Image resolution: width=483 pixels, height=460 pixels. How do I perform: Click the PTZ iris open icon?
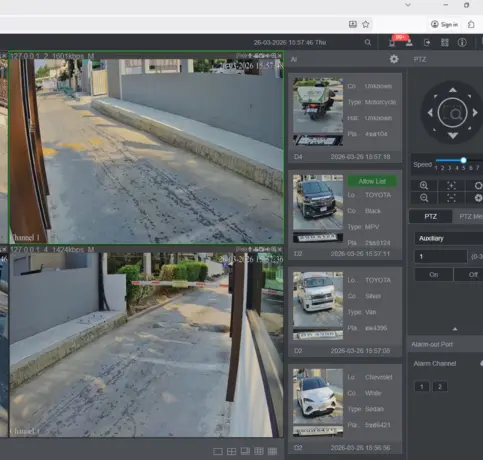click(x=478, y=186)
